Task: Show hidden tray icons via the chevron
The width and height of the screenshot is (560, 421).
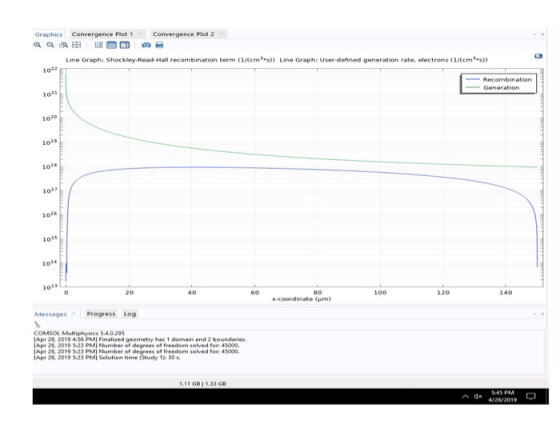Action: click(x=465, y=396)
